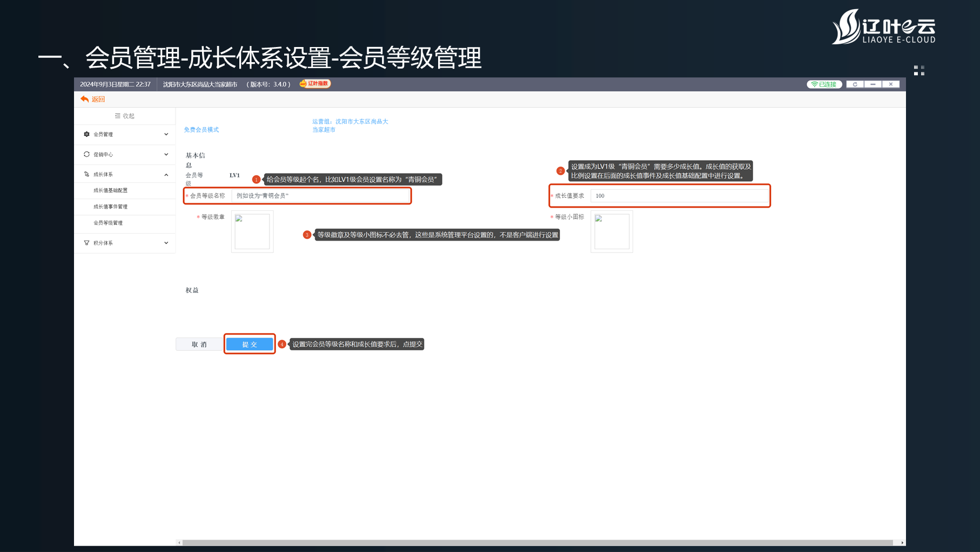Screen dimensions: 980x552
Task: Click the 会员管理 gear icon
Action: 86,134
